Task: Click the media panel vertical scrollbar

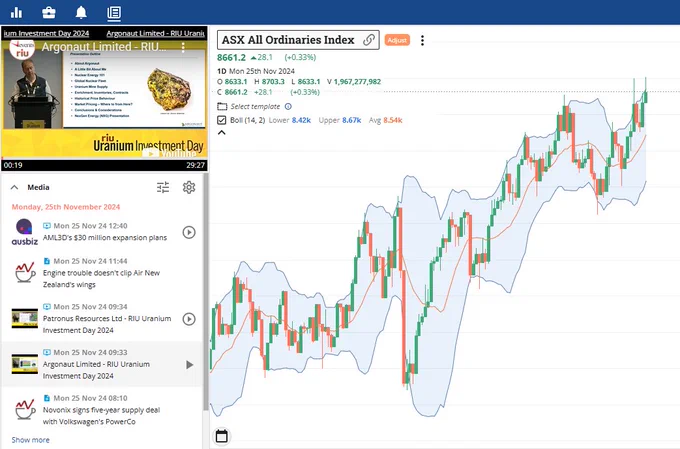Action: coord(206,291)
